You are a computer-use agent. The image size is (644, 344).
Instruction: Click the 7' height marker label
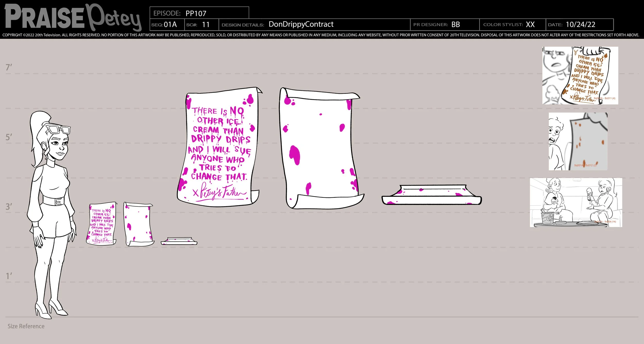(9, 68)
